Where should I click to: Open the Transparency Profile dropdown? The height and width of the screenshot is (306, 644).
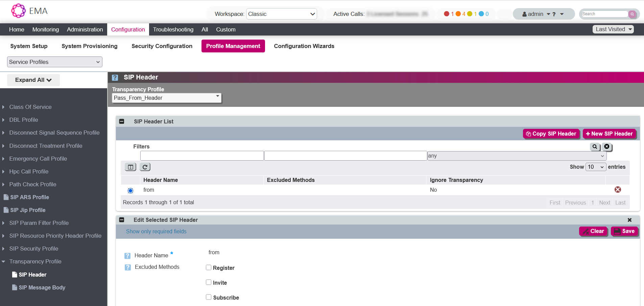(x=166, y=98)
